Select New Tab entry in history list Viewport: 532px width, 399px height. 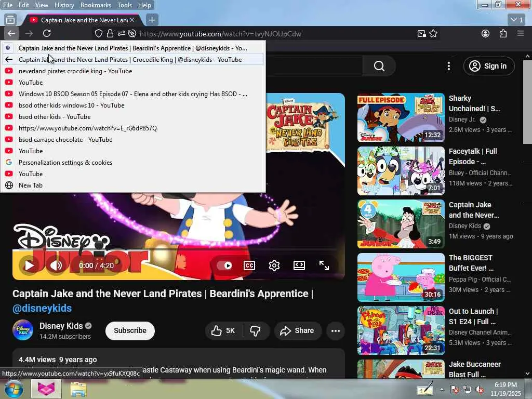[132, 185]
